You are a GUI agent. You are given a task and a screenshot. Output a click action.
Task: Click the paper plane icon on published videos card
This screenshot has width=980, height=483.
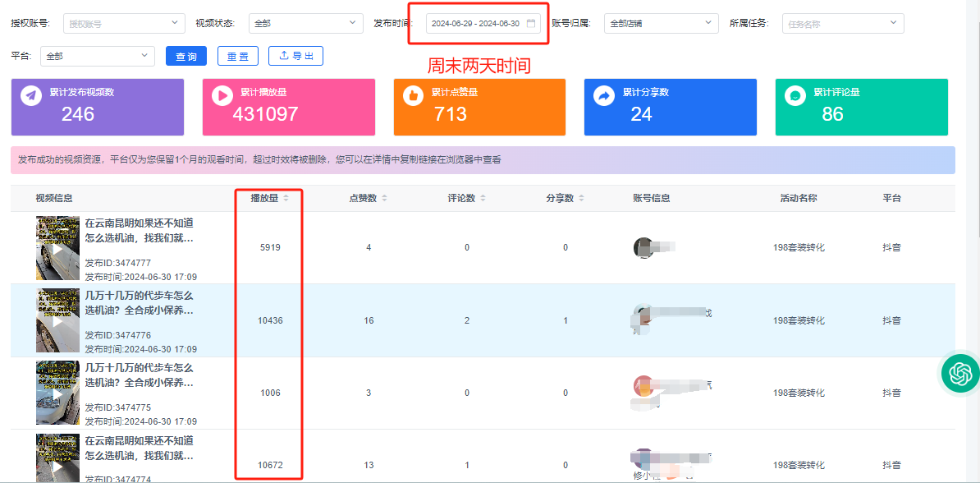(x=31, y=96)
